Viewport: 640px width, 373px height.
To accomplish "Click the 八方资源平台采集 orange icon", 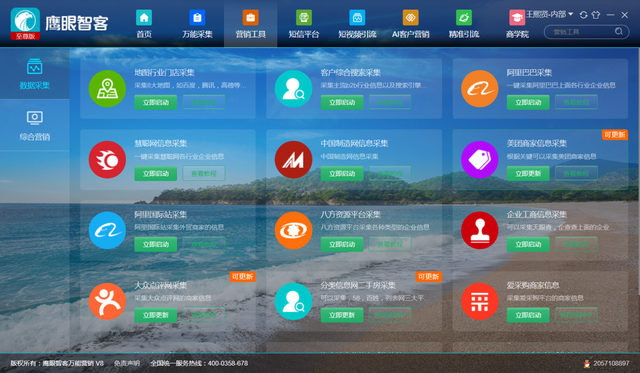I will (x=293, y=231).
